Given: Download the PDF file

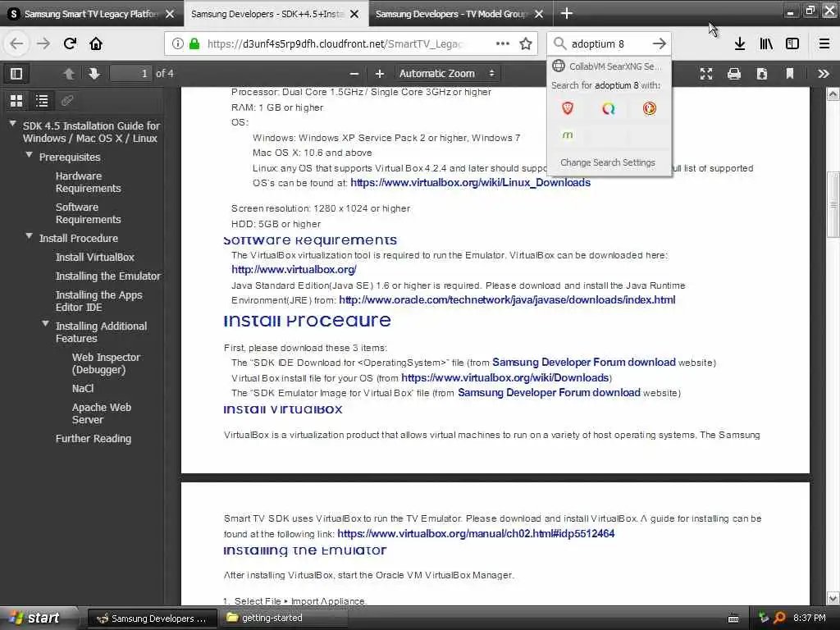Looking at the screenshot, I should coord(762,73).
